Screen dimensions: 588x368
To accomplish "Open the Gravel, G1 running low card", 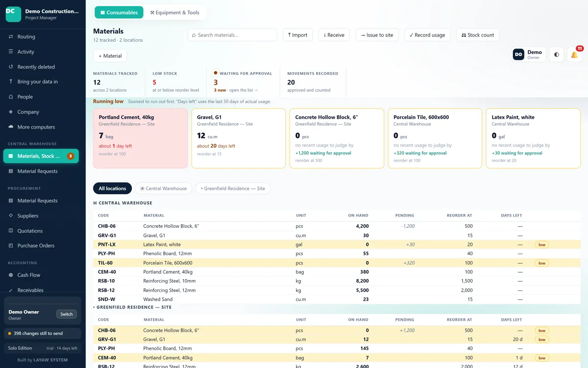I will point(239,138).
